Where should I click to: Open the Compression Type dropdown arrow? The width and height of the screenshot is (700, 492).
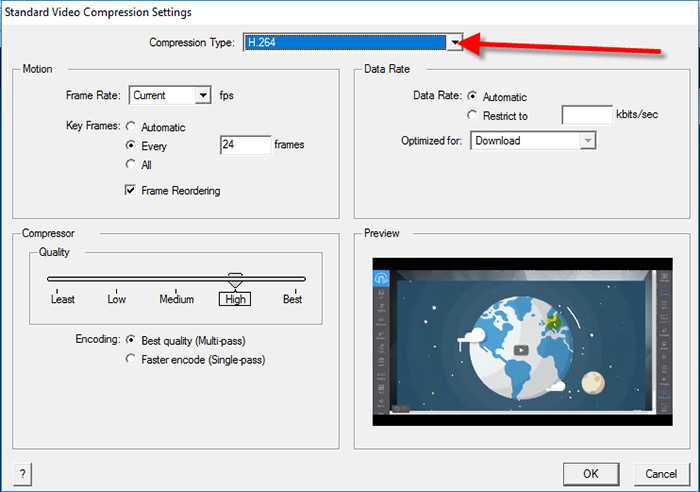click(455, 42)
